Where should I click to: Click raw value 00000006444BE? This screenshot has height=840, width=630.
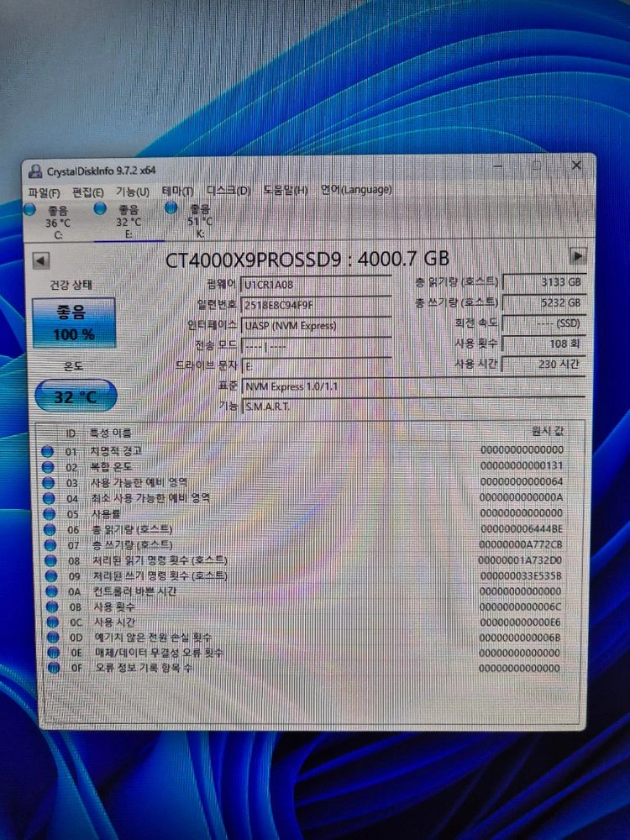tap(522, 528)
